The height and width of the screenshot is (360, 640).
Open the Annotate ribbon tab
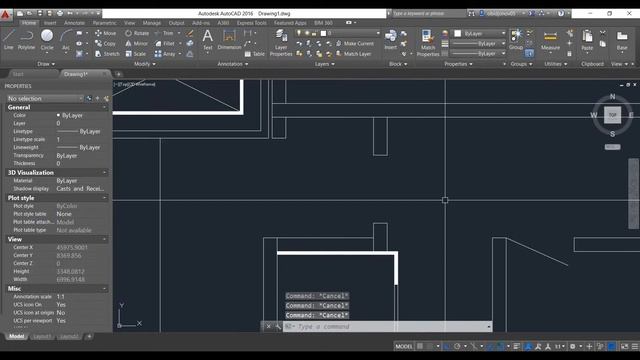(74, 23)
